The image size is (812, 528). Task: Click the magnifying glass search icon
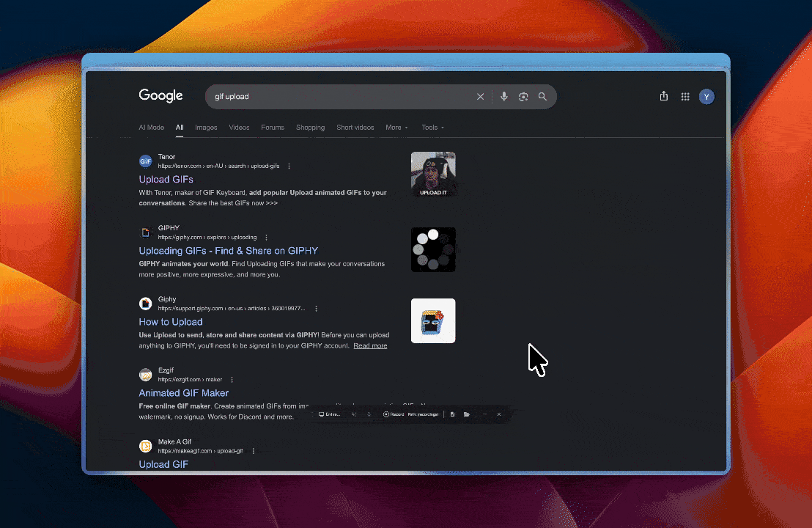click(x=542, y=96)
